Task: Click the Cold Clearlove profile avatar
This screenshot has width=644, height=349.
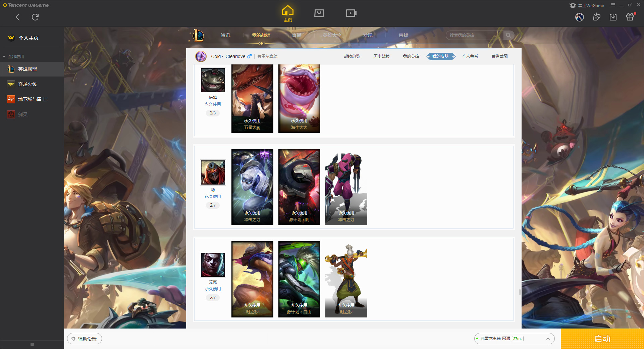Action: coord(201,56)
